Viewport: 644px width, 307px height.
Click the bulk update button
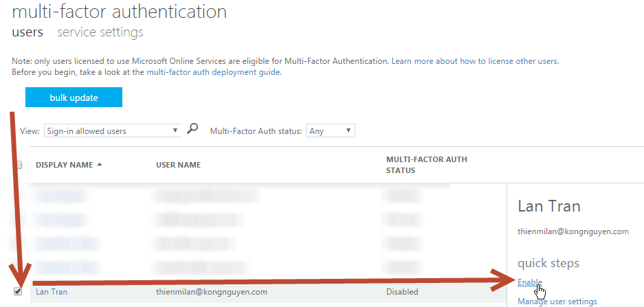[74, 98]
